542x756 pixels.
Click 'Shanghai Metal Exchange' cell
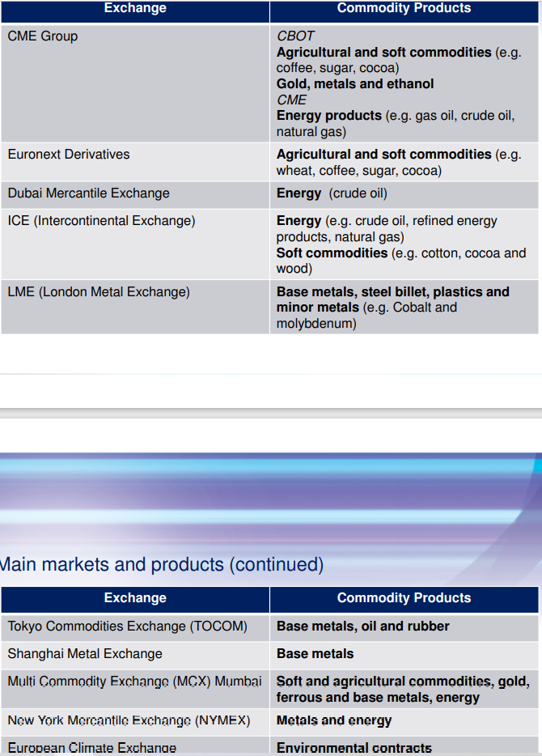pyautogui.click(x=135, y=655)
